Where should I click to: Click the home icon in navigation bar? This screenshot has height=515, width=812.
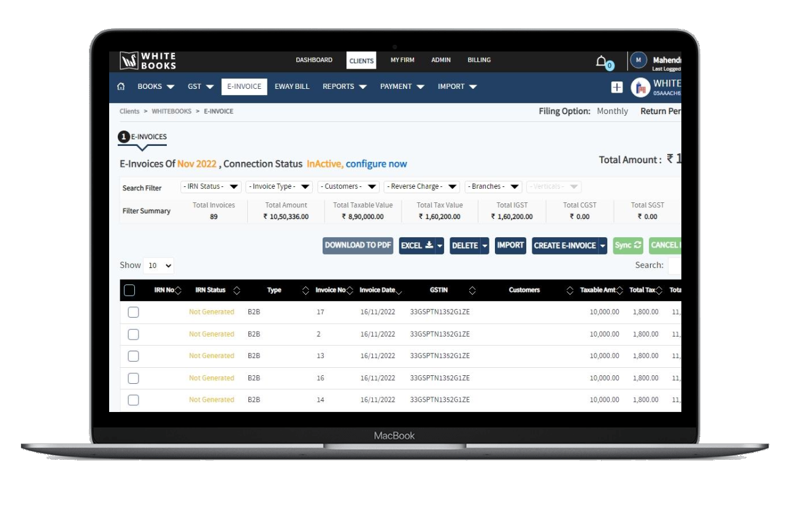[121, 86]
